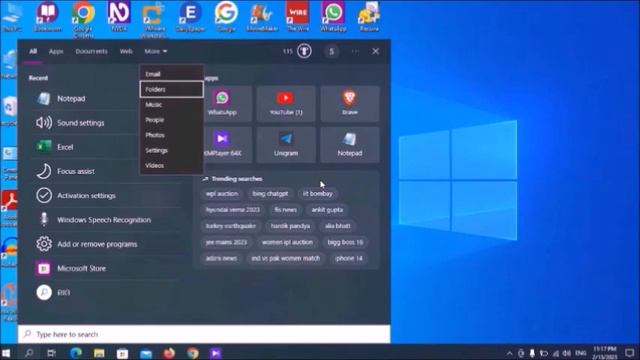Open the KMPlayer 64X tile
This screenshot has width=640, height=360.
tap(222, 144)
